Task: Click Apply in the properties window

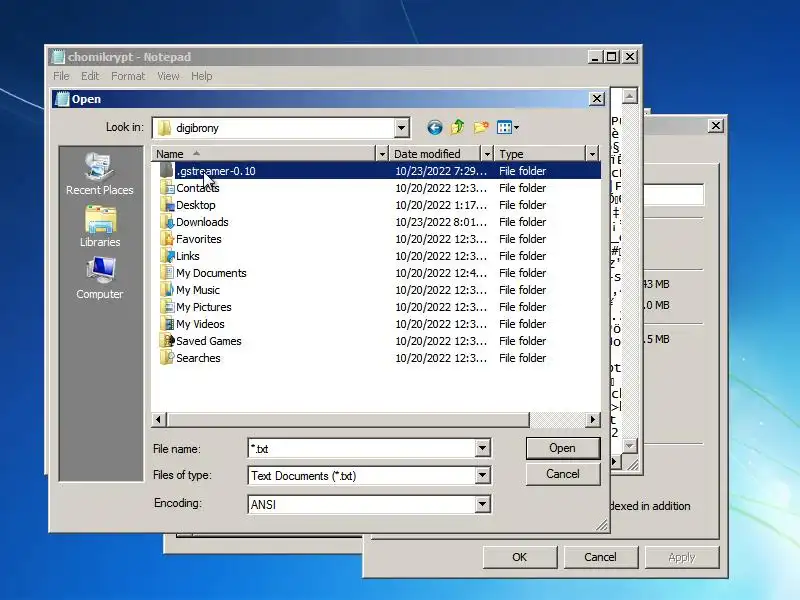Action: [x=682, y=557]
